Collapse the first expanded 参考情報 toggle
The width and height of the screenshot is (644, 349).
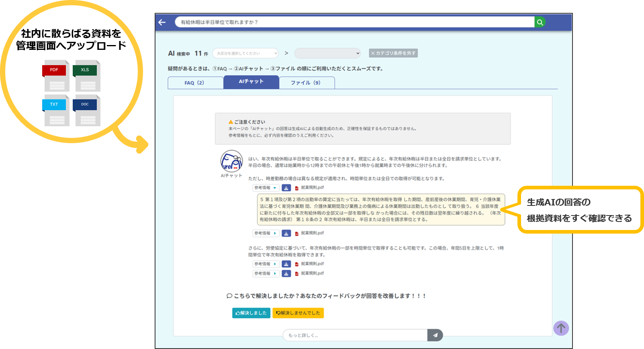266,188
